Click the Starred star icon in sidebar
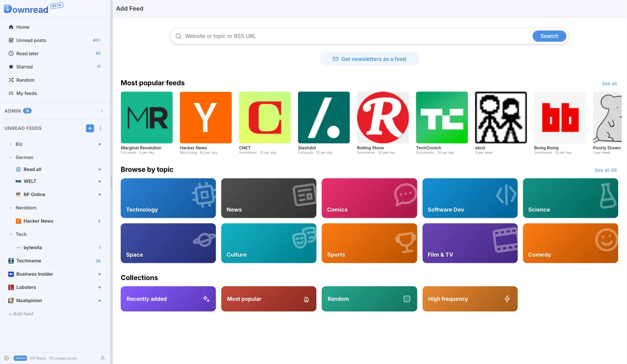627x364 pixels. (x=11, y=67)
